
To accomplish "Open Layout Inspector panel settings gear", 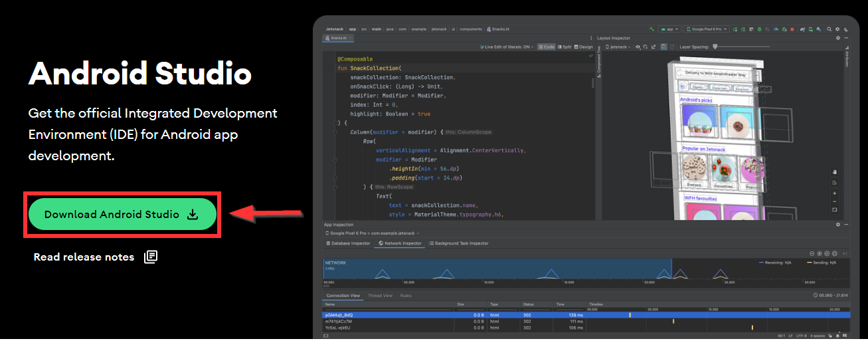I will coord(838,38).
